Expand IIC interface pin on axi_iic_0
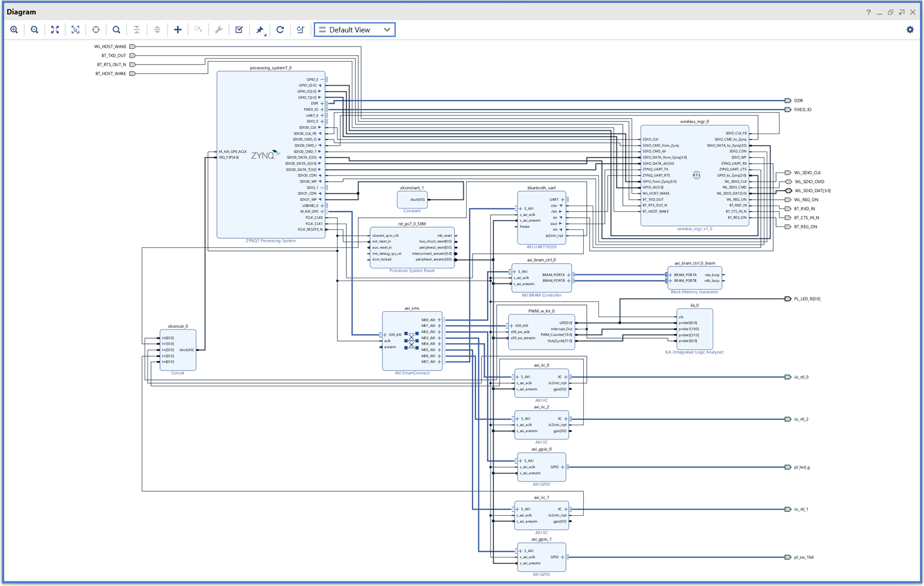 click(566, 377)
